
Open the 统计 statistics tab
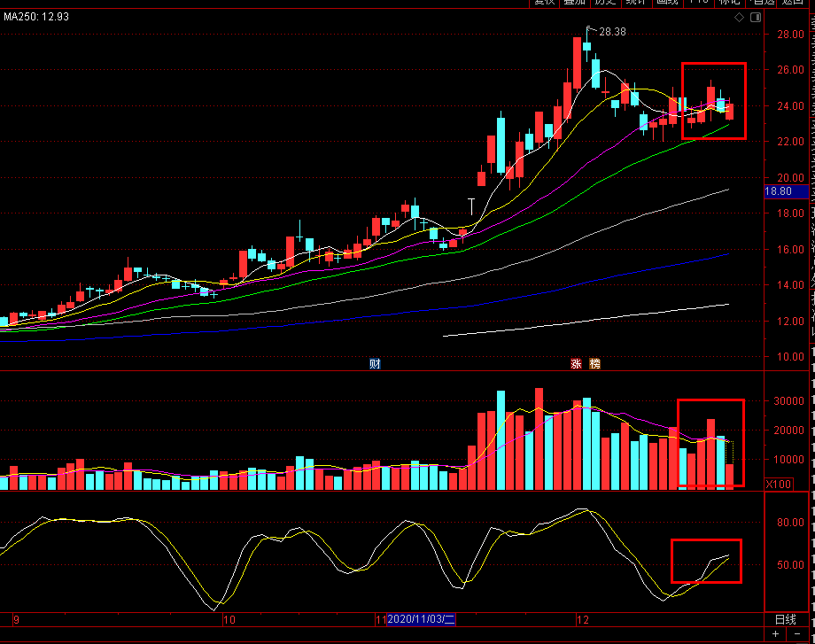click(636, 2)
